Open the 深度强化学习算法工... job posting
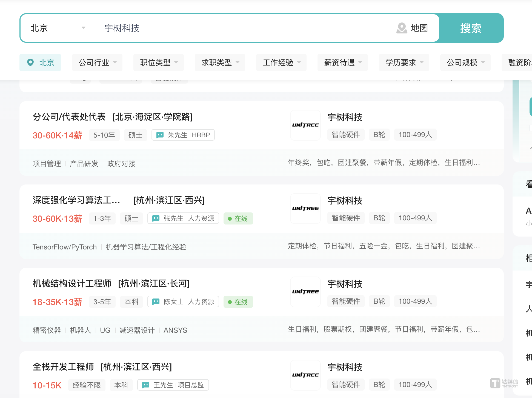 coord(76,200)
